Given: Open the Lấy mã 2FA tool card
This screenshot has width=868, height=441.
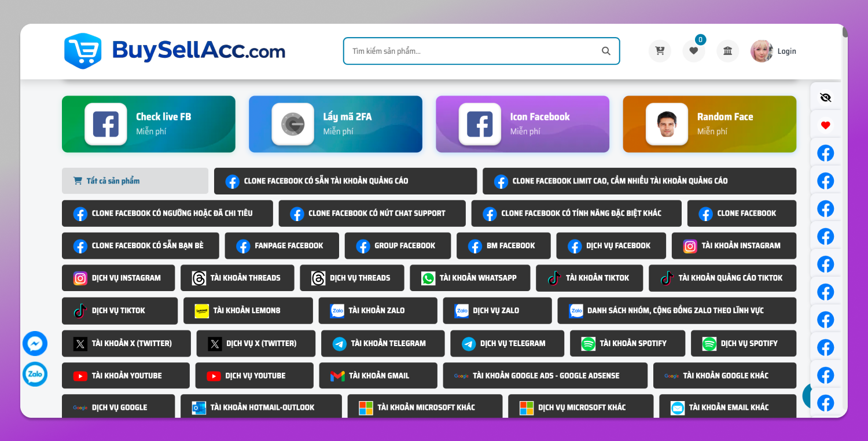Looking at the screenshot, I should click(336, 124).
